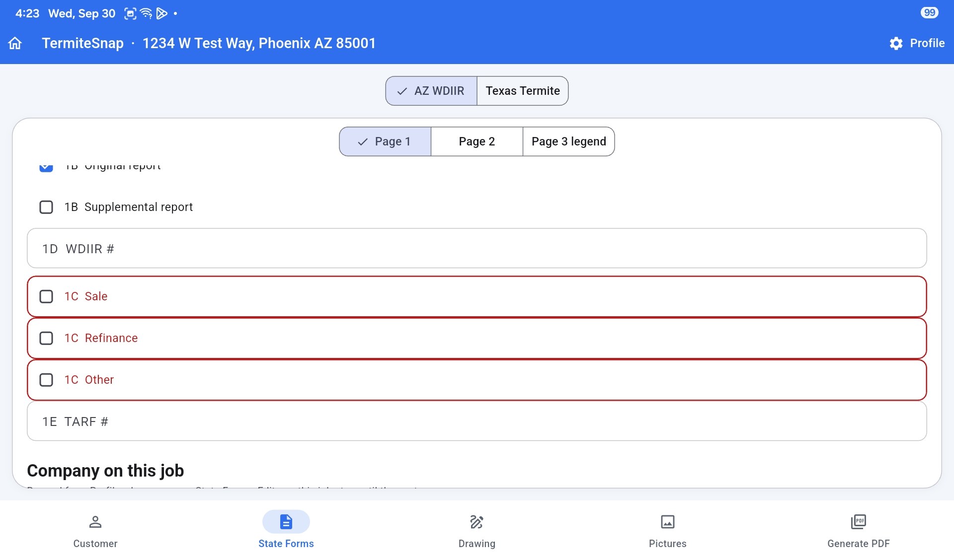
Task: Tap the TermiteSnap app title
Action: click(82, 43)
